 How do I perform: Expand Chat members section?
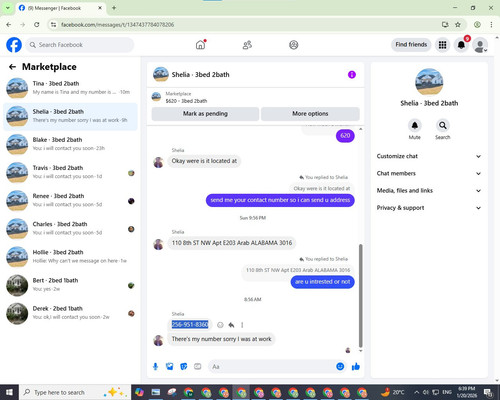429,174
